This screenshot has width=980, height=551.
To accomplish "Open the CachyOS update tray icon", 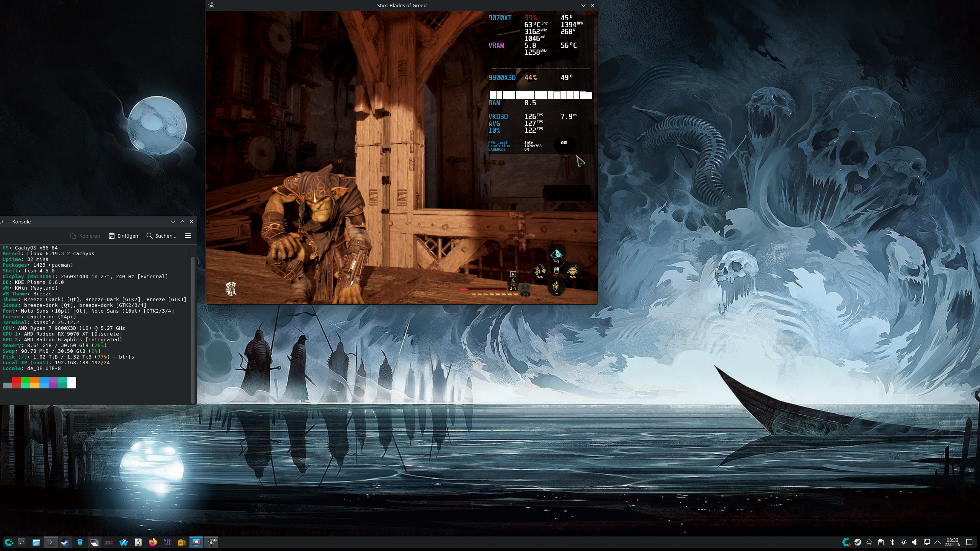I will click(846, 542).
